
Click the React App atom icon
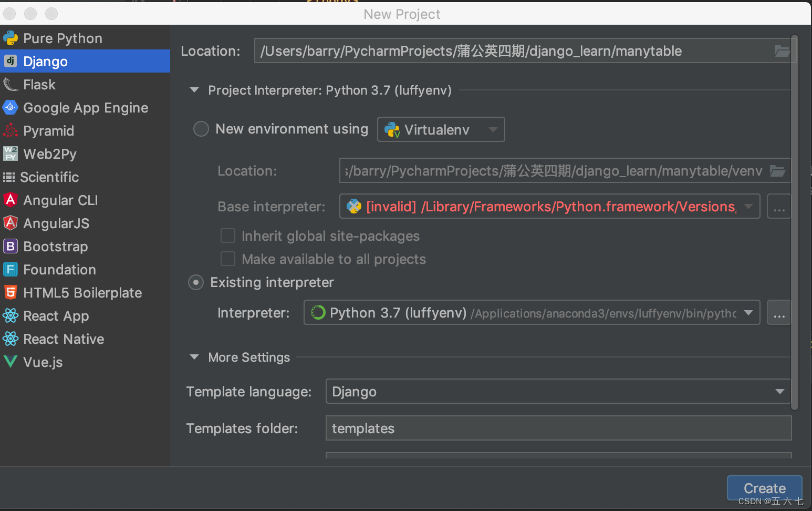point(11,315)
